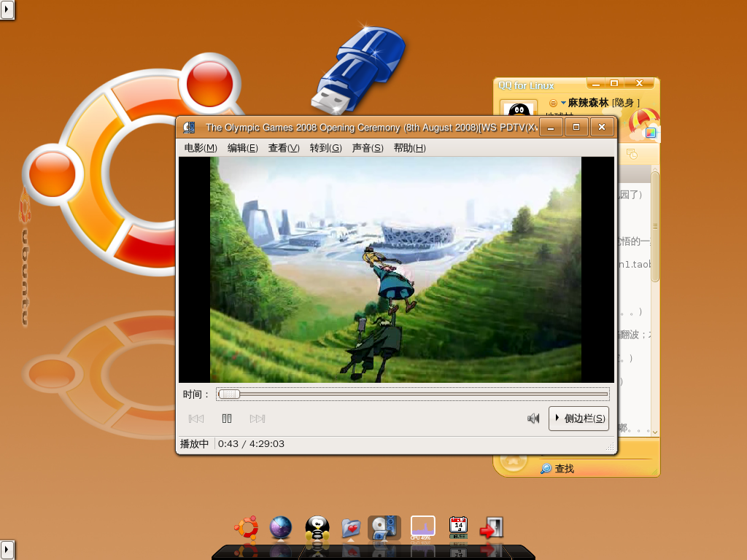This screenshot has height=560, width=747.
Task: Click 麻辣森林 nickname in QQ window
Action: tap(589, 102)
